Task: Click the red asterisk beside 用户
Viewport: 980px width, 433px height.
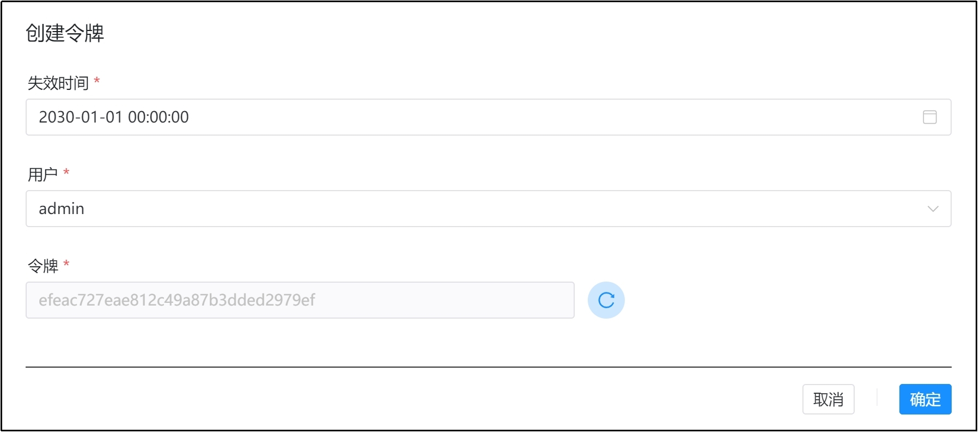Action: tap(66, 173)
